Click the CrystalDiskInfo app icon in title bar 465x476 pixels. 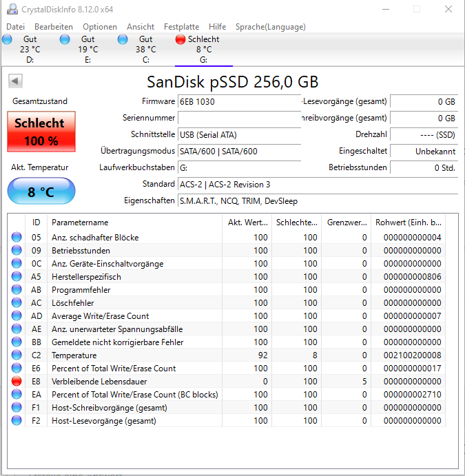click(x=12, y=9)
